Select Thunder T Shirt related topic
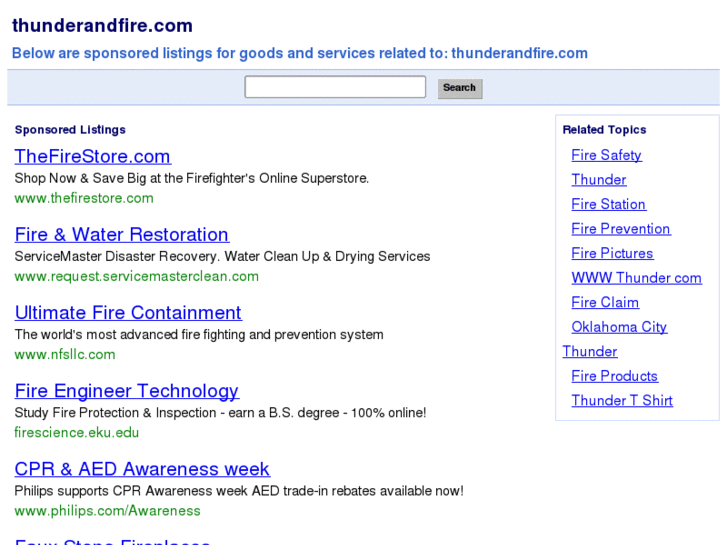The image size is (727, 545). [x=622, y=401]
